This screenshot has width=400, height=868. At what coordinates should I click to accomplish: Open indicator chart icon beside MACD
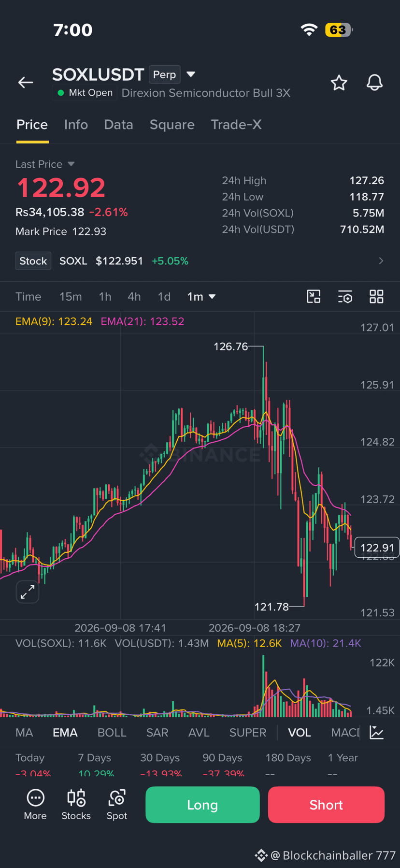pos(376,732)
